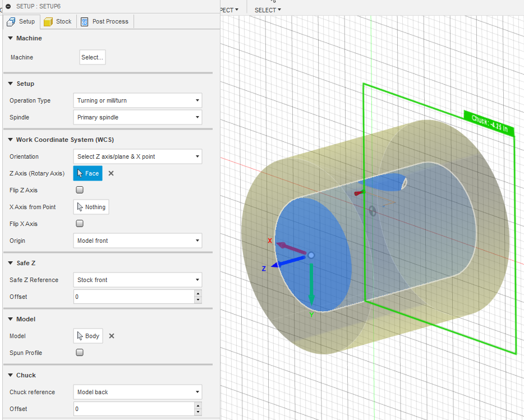Click the Model Body selection button
The height and width of the screenshot is (420, 524).
pyautogui.click(x=88, y=336)
